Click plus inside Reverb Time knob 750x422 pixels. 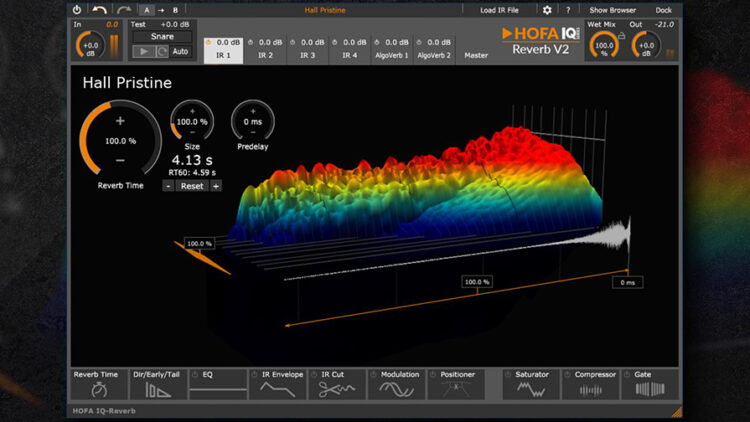pos(120,121)
